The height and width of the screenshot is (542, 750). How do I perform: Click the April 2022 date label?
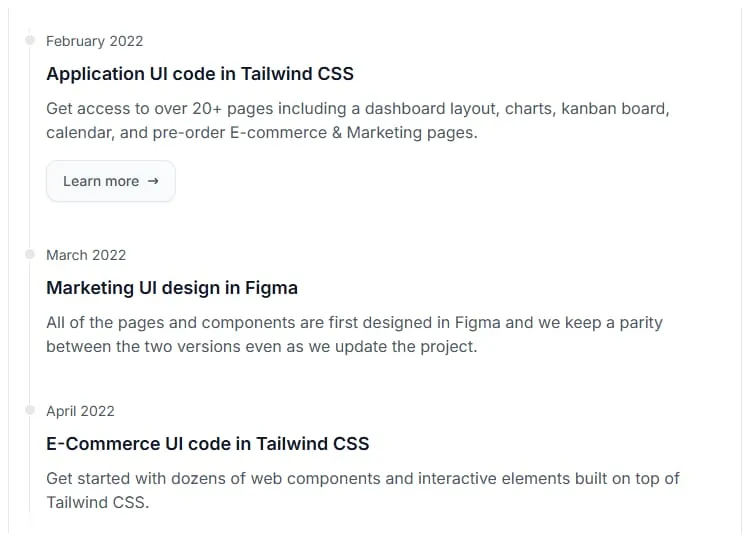[80, 411]
